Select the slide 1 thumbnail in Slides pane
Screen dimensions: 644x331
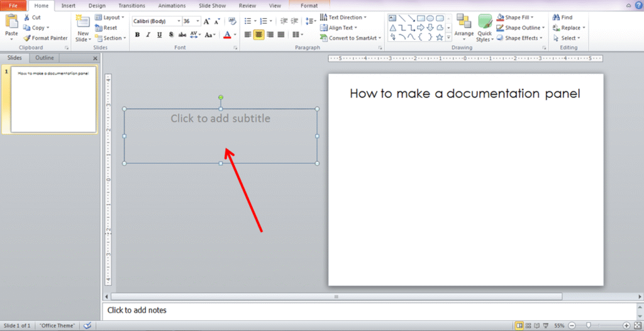pos(53,100)
